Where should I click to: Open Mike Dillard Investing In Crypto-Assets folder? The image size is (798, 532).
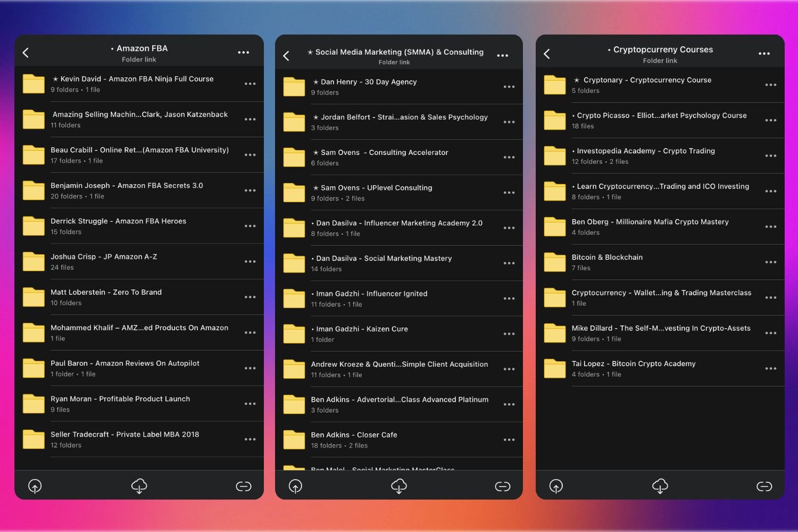point(660,333)
